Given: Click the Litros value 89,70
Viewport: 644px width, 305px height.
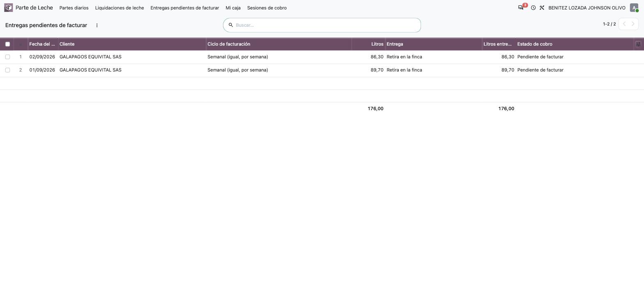Looking at the screenshot, I should (377, 70).
